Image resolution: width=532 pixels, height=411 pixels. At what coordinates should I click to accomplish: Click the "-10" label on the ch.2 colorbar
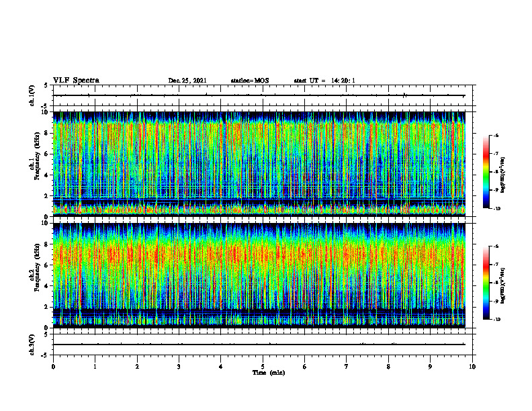[x=497, y=320]
